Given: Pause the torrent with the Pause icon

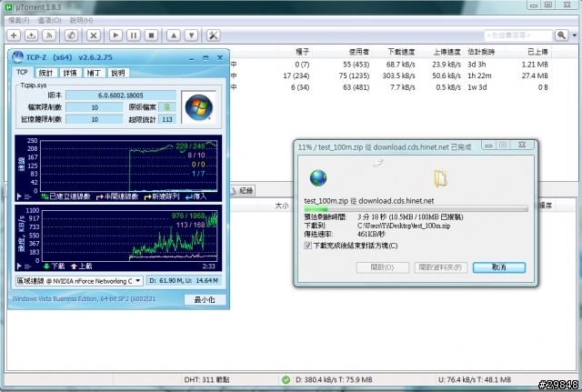Looking at the screenshot, I should (x=134, y=35).
